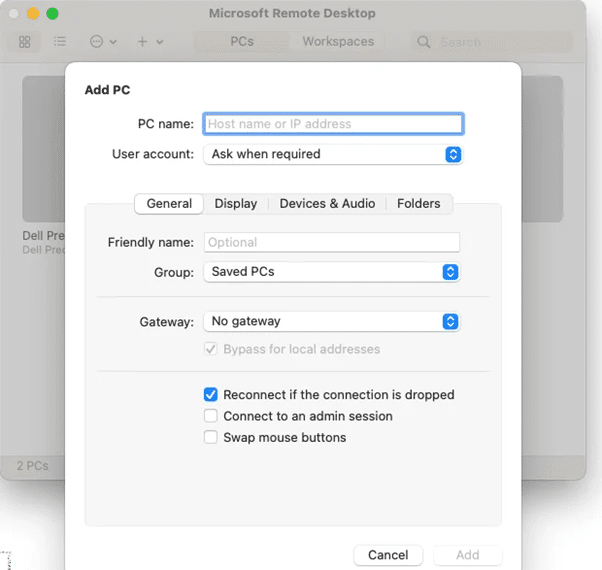Switch to grid view in toolbar
This screenshot has height=570, width=602.
[25, 41]
